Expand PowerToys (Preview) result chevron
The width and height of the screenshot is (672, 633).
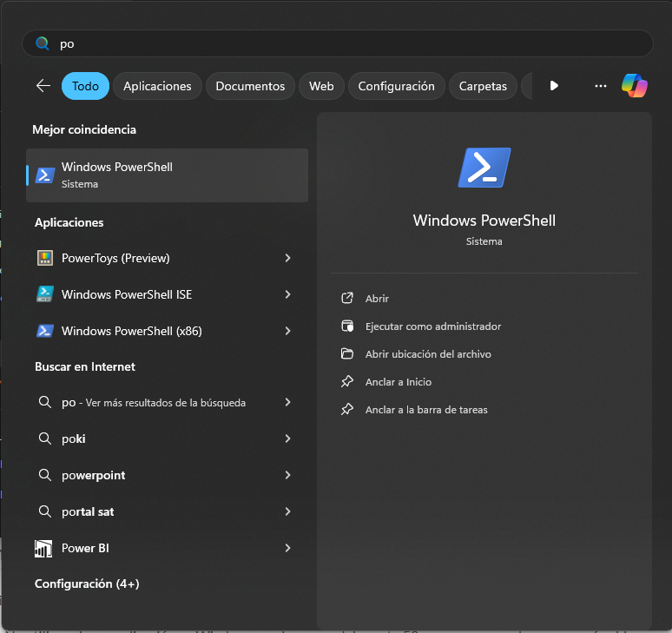tap(287, 258)
